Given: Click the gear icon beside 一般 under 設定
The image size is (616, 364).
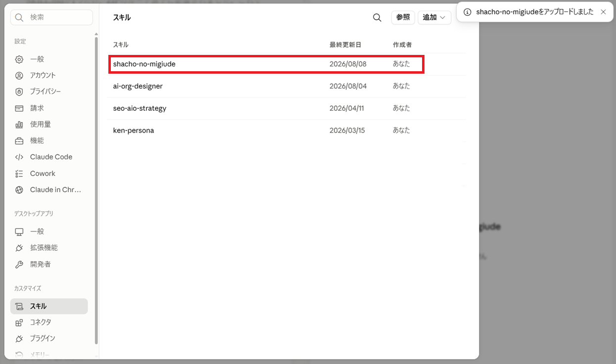Looking at the screenshot, I should coord(19,59).
